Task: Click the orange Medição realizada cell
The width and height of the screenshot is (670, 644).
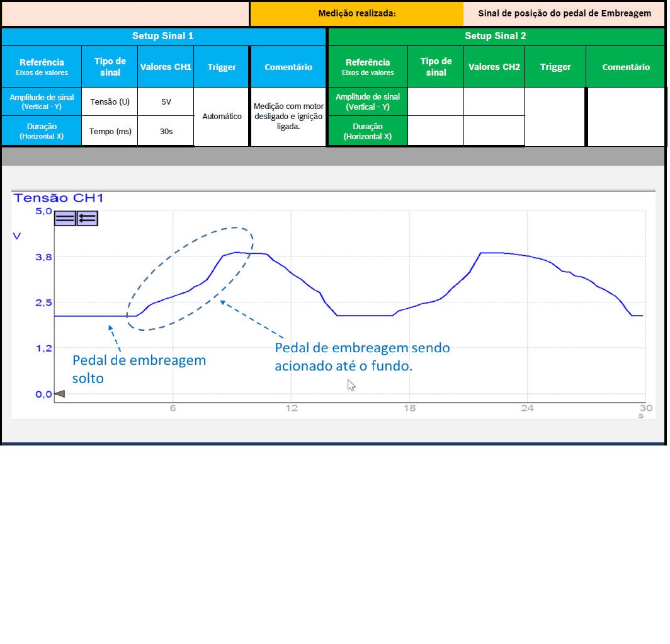Action: 356,13
